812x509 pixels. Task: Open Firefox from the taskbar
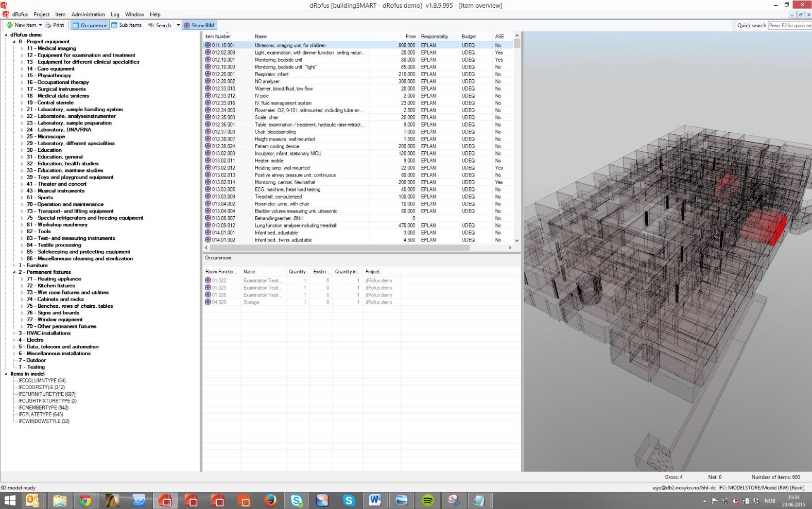click(x=270, y=500)
